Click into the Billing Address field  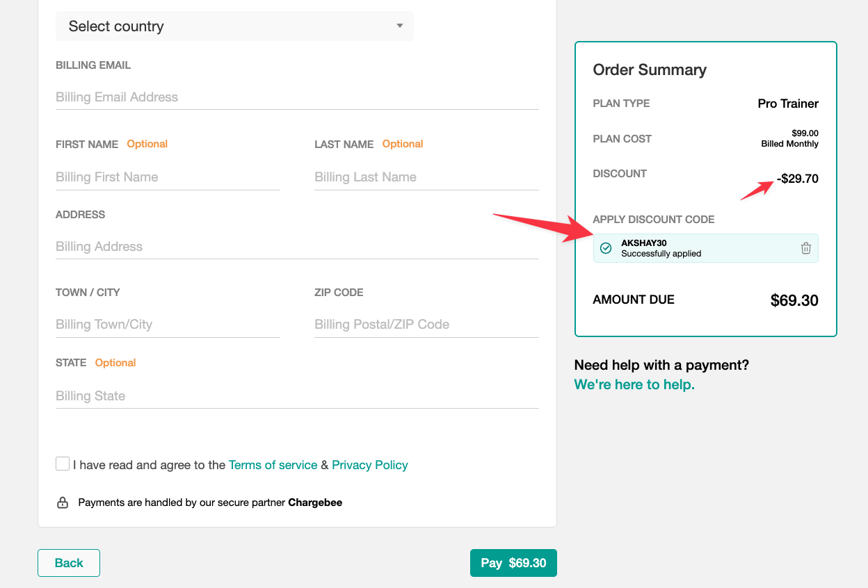(297, 247)
